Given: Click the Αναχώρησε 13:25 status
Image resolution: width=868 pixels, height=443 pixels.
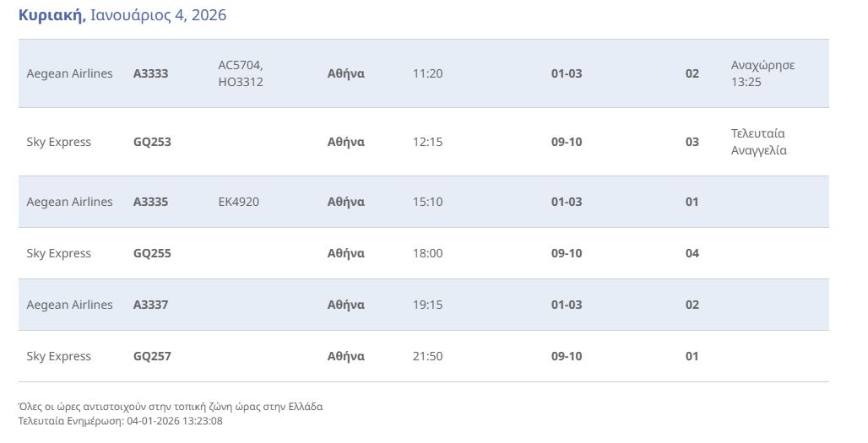Looking at the screenshot, I should click(x=762, y=73).
